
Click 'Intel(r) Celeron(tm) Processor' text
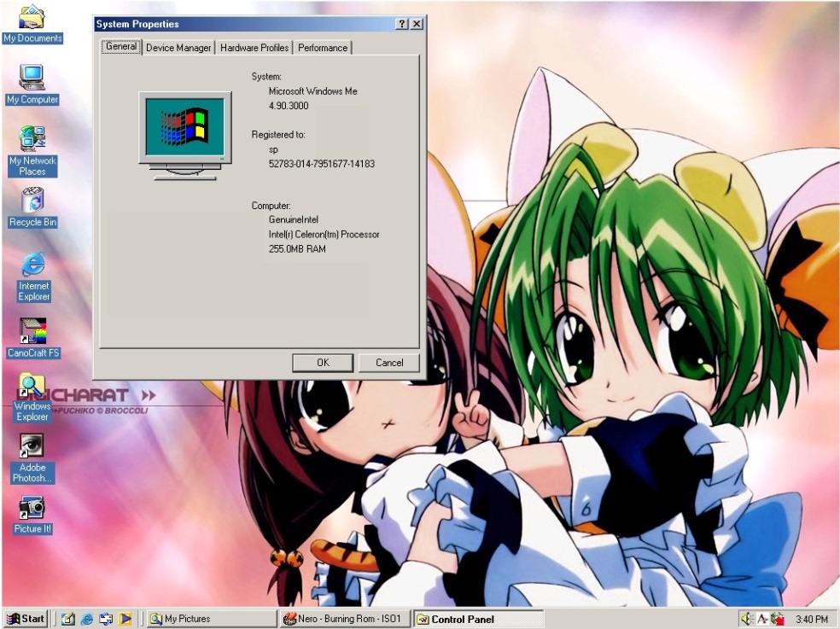[x=324, y=235]
